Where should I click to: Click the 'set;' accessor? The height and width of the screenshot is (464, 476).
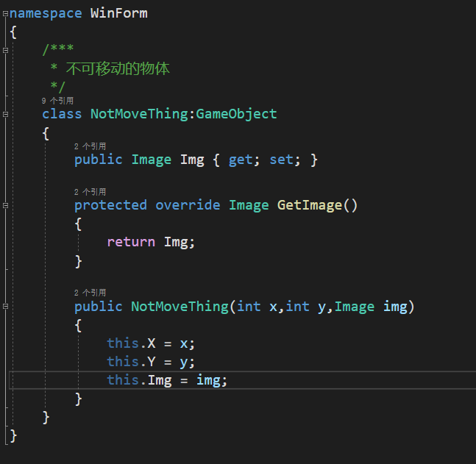click(285, 160)
